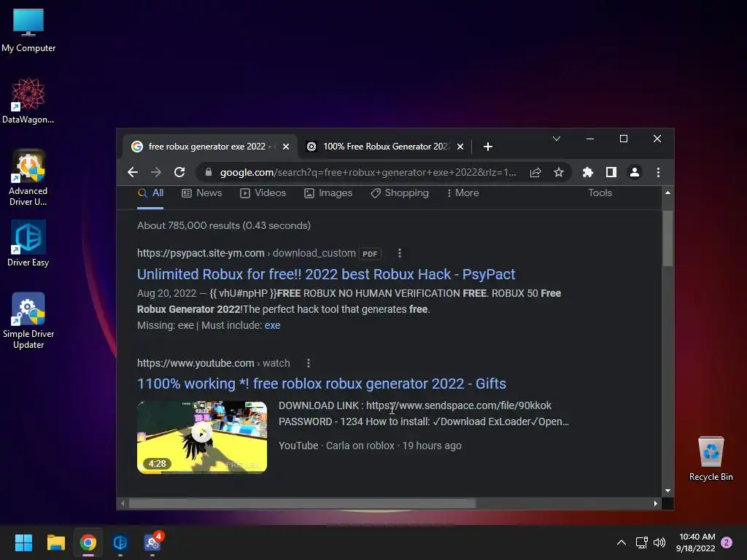Open Chrome's three-dot menu
747x560 pixels.
pos(658,172)
